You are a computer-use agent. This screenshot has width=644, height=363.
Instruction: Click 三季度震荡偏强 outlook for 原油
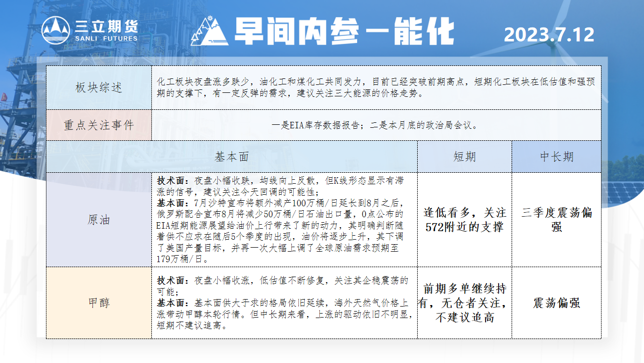[557, 220]
